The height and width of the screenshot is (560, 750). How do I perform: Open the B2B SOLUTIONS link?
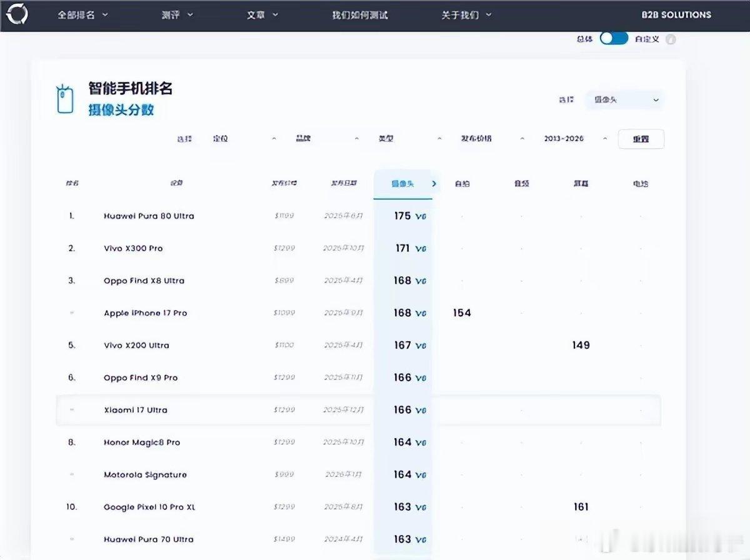tap(676, 14)
